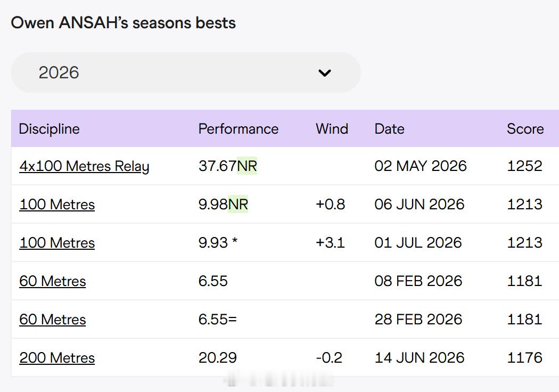Image resolution: width=559 pixels, height=392 pixels.
Task: Click the Discipline column header
Action: [49, 129]
